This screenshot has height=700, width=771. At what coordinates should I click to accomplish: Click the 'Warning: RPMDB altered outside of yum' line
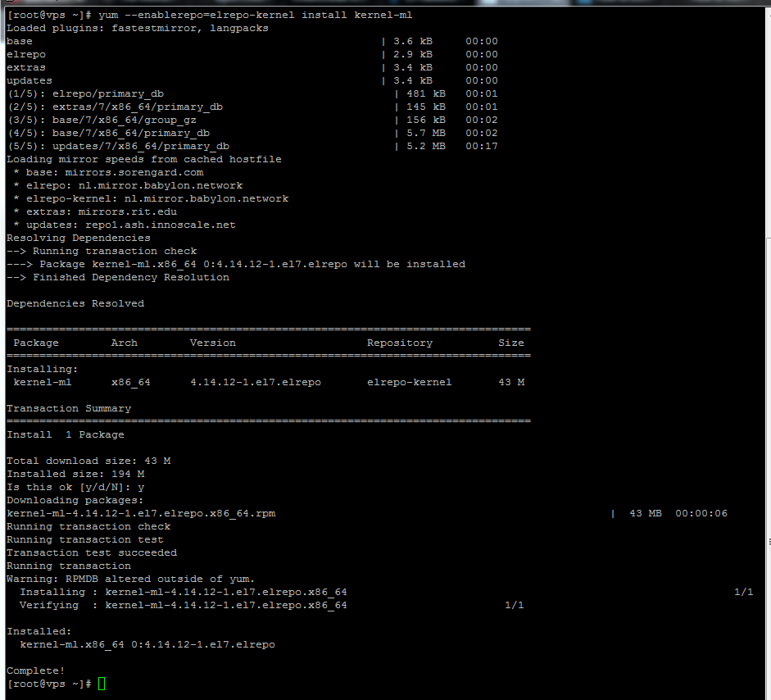pyautogui.click(x=131, y=579)
